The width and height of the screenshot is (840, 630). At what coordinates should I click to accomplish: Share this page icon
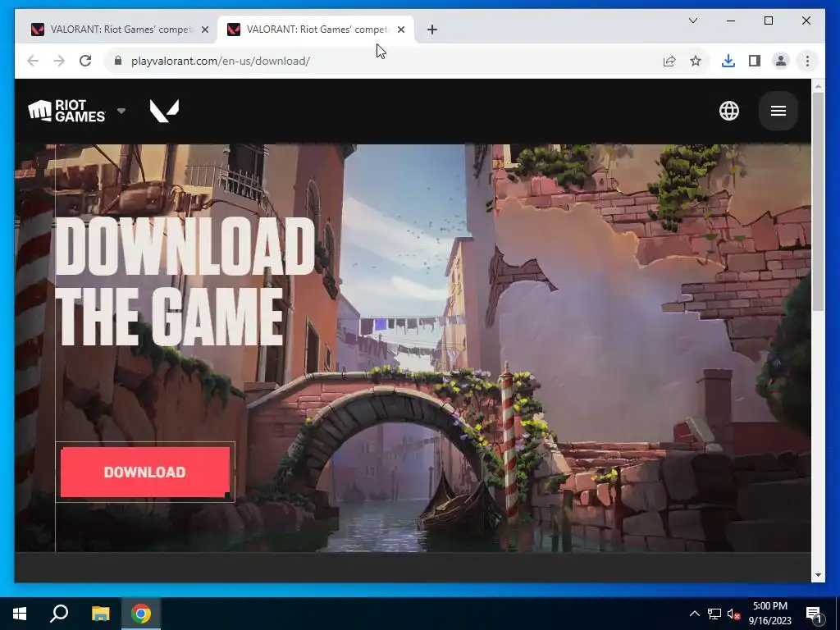(x=669, y=61)
